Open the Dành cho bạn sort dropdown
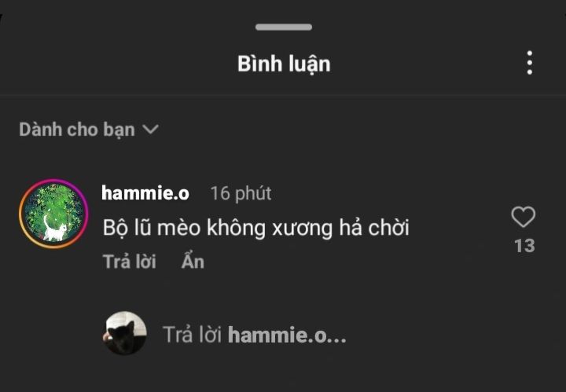This screenshot has height=392, width=566. pyautogui.click(x=89, y=130)
